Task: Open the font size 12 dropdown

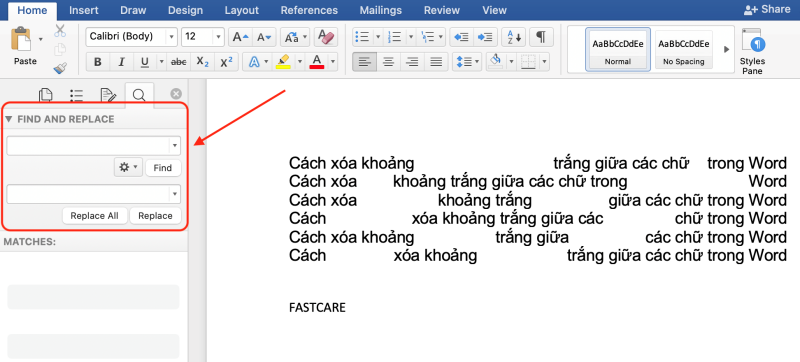Action: coord(218,37)
